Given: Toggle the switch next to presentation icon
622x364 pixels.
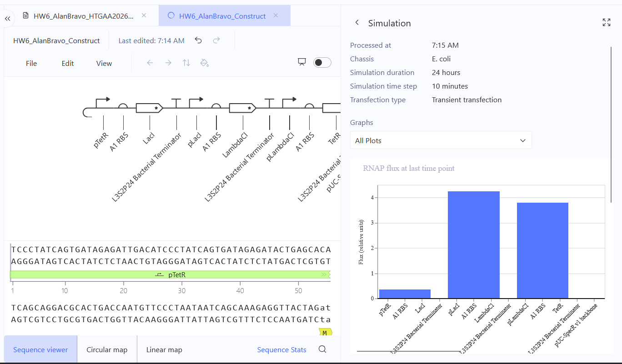Looking at the screenshot, I should 322,63.
